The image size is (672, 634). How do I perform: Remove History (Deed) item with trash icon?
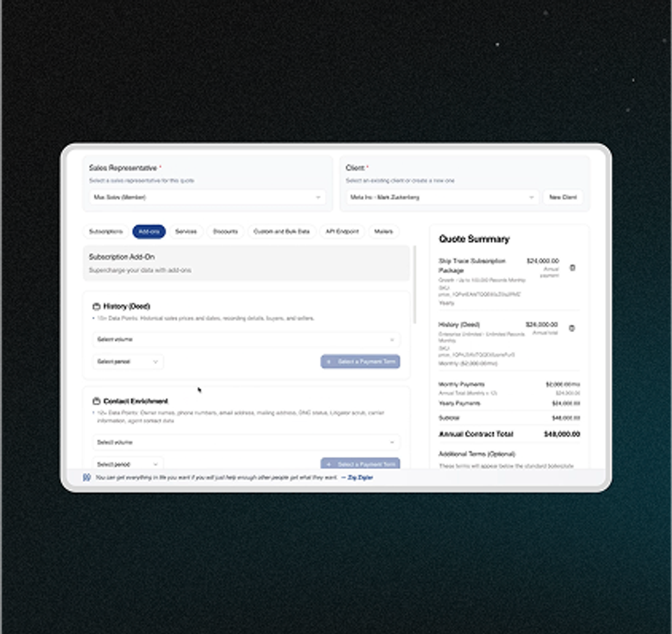pyautogui.click(x=572, y=328)
